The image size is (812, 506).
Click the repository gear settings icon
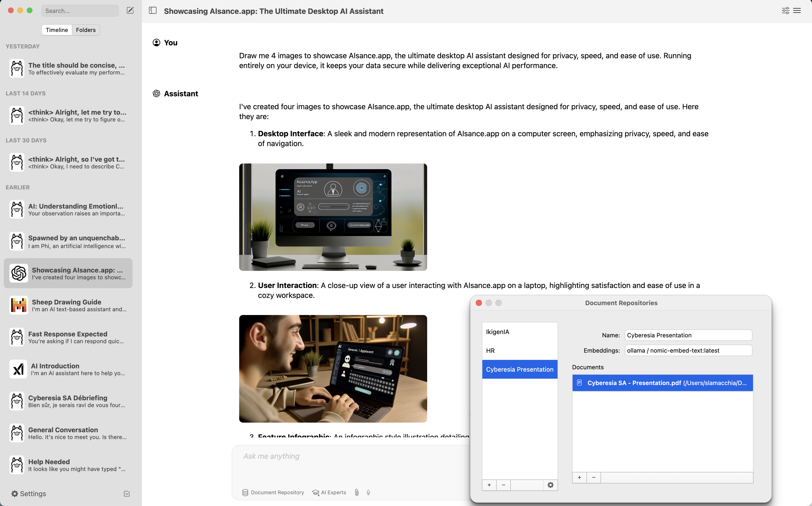[550, 485]
